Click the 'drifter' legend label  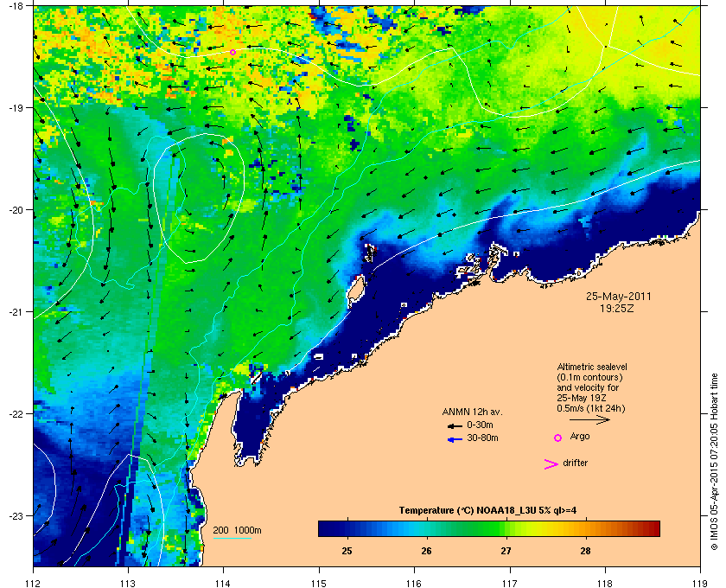576,463
